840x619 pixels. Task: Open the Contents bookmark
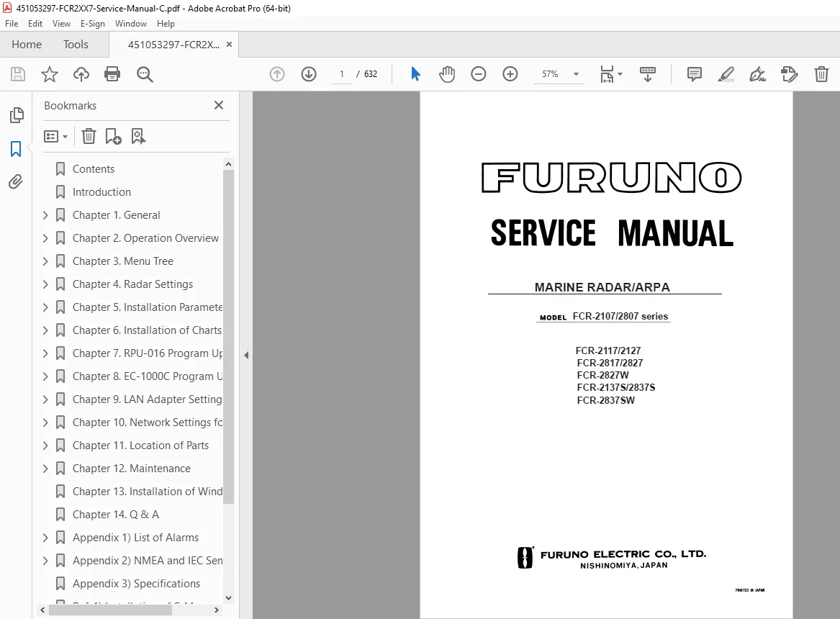tap(94, 169)
